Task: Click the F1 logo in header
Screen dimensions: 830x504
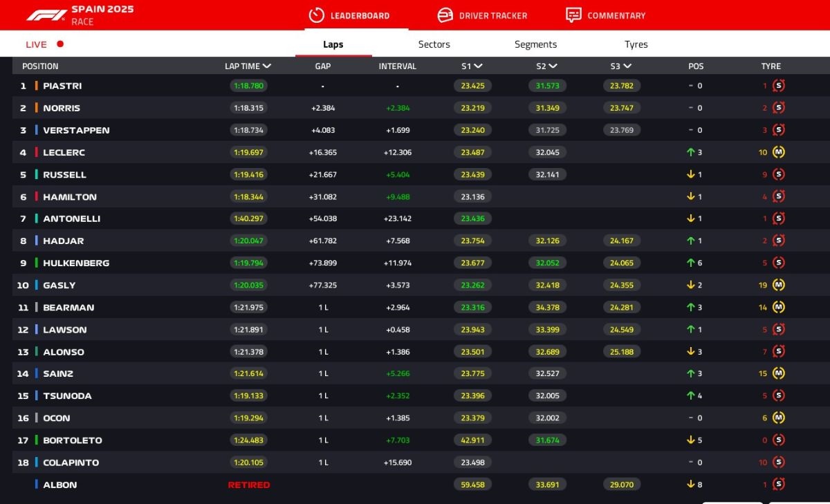Action: 46,15
